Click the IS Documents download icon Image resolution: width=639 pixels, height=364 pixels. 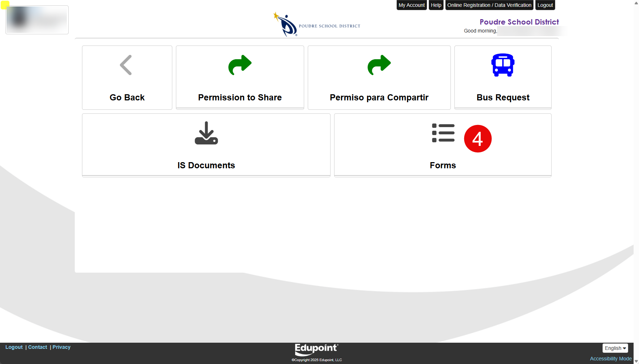206,133
